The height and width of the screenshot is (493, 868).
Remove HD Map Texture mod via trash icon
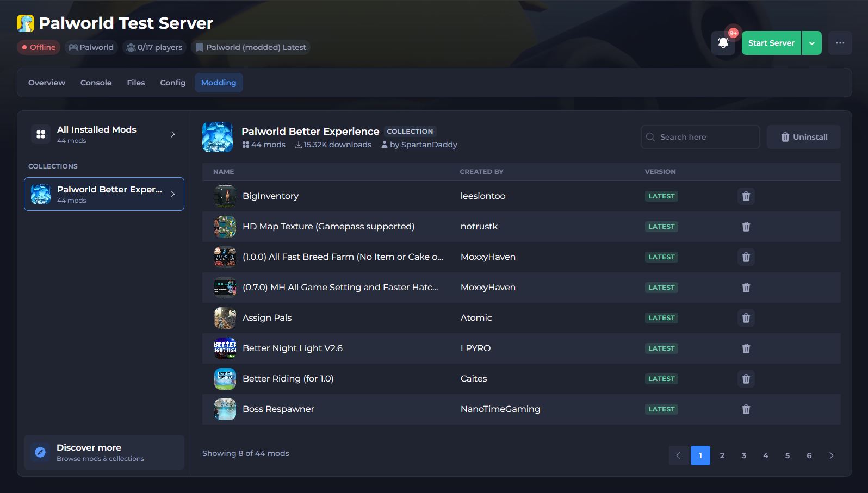coord(746,227)
